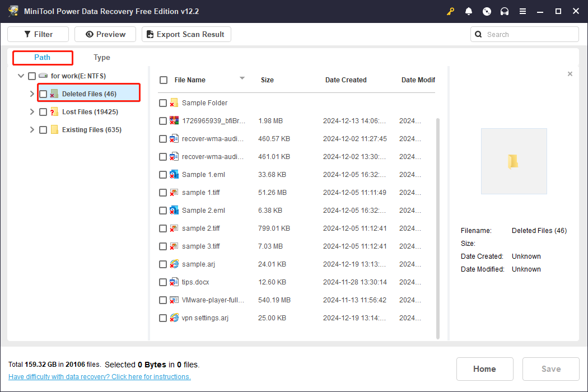
Task: Click the bootable media disc icon
Action: pyautogui.click(x=487, y=11)
